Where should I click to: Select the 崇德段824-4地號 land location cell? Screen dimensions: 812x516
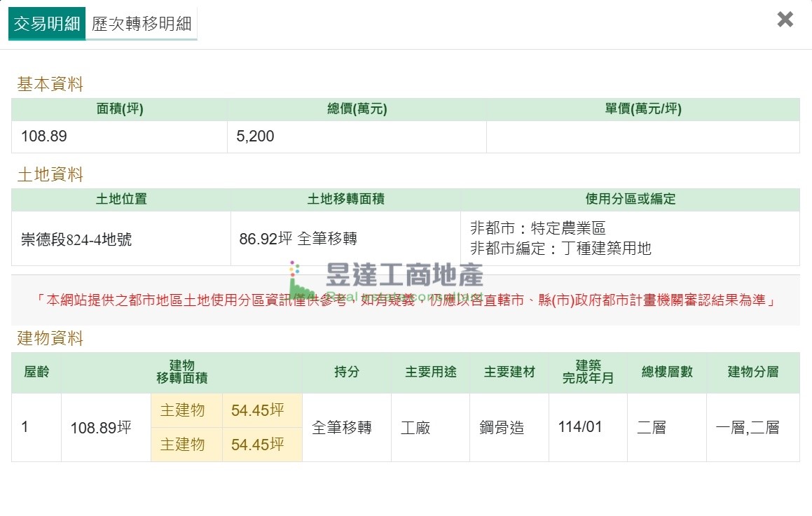(76, 239)
